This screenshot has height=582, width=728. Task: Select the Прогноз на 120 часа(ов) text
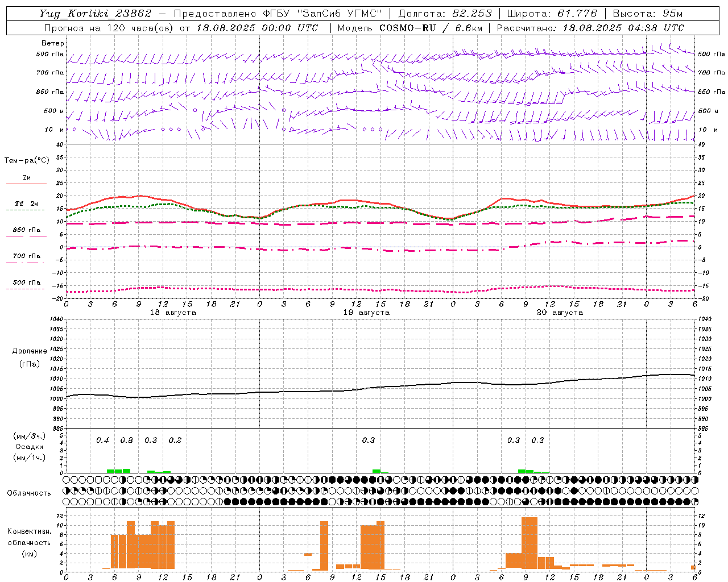pos(109,28)
